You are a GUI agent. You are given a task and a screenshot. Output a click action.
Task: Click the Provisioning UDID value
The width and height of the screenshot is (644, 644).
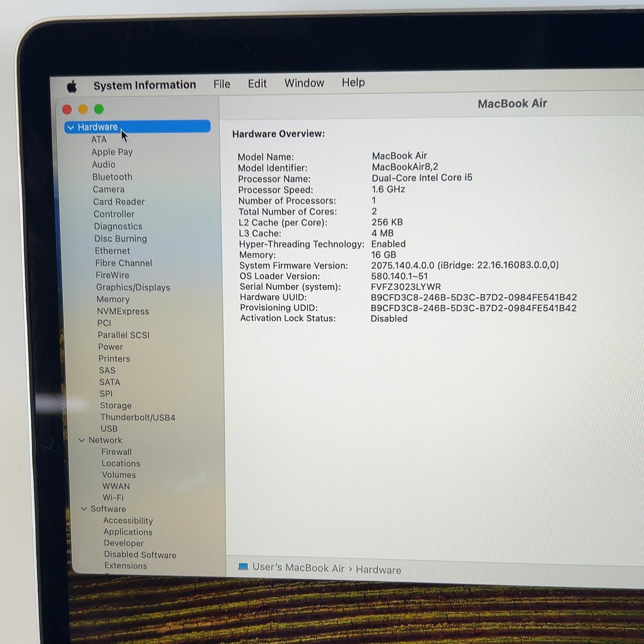pyautogui.click(x=474, y=308)
